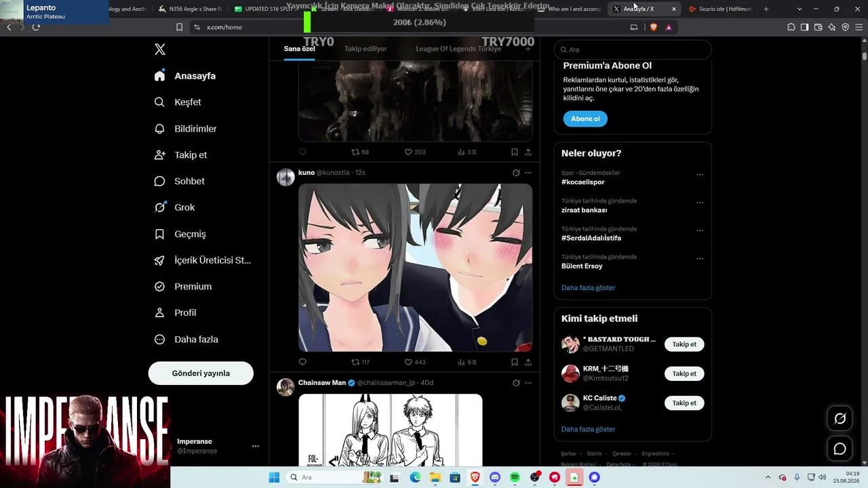Open Keşfet from the sidebar
Viewport: 868px width, 488px height.
(x=178, y=102)
